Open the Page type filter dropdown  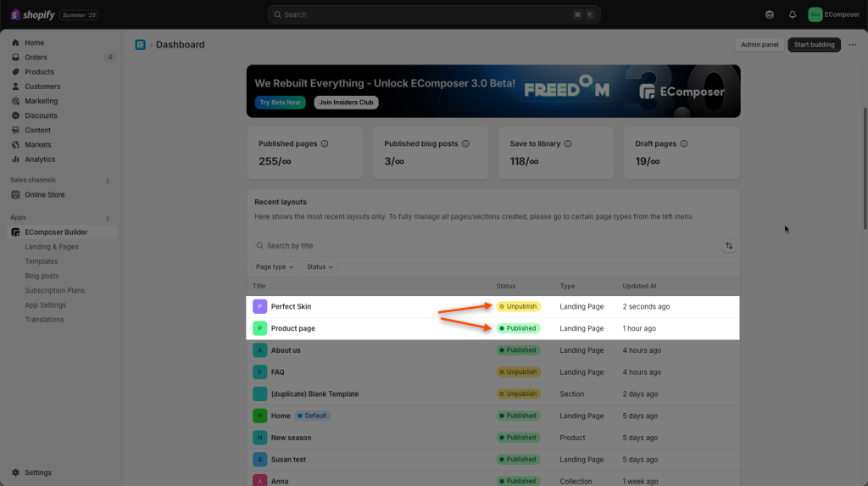click(275, 267)
